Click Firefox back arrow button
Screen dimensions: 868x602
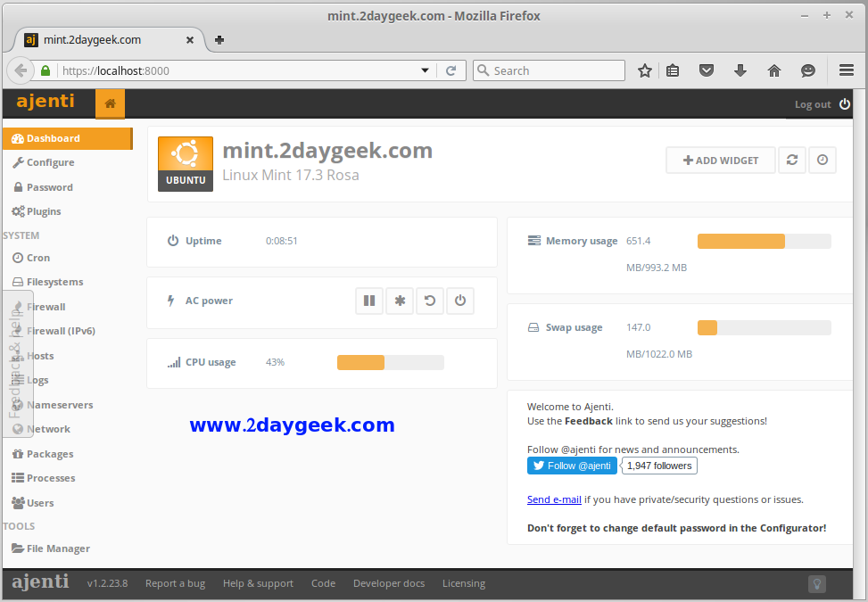pyautogui.click(x=21, y=70)
